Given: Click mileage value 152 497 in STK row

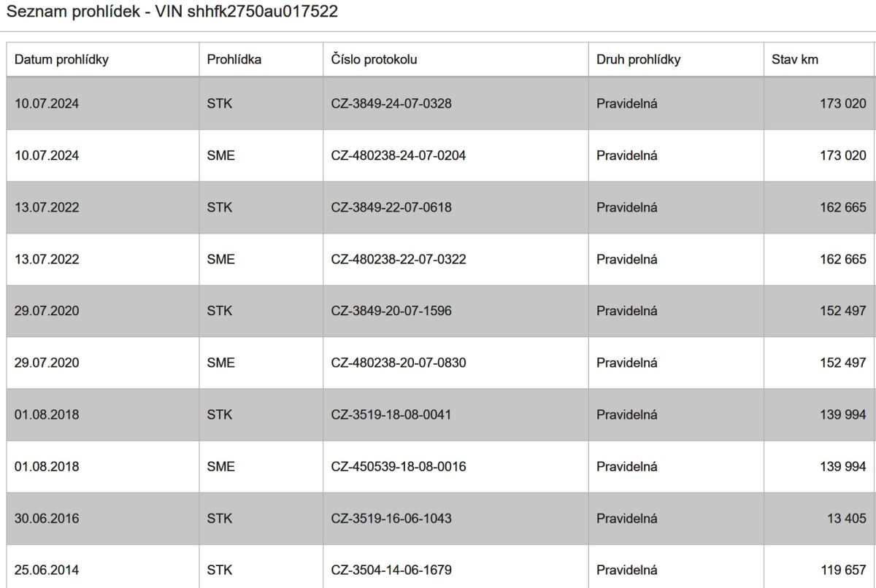Looking at the screenshot, I should pos(843,311).
